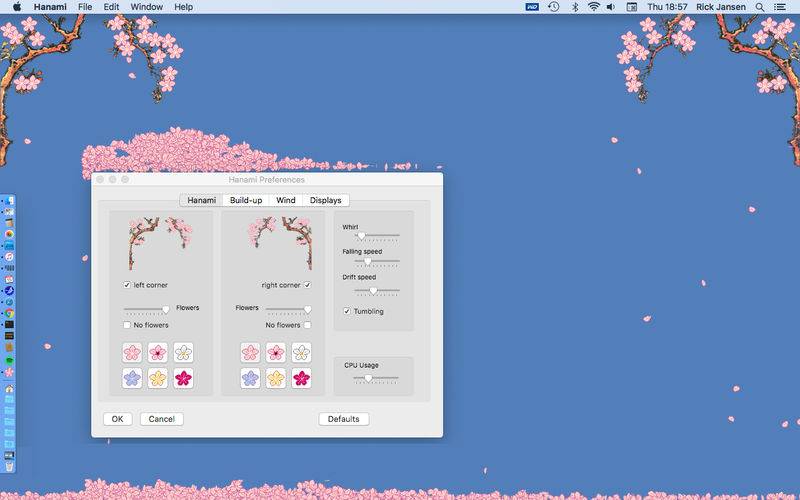This screenshot has height=500, width=800.
Task: Click Rick Jansen user menu
Action: [x=720, y=7]
